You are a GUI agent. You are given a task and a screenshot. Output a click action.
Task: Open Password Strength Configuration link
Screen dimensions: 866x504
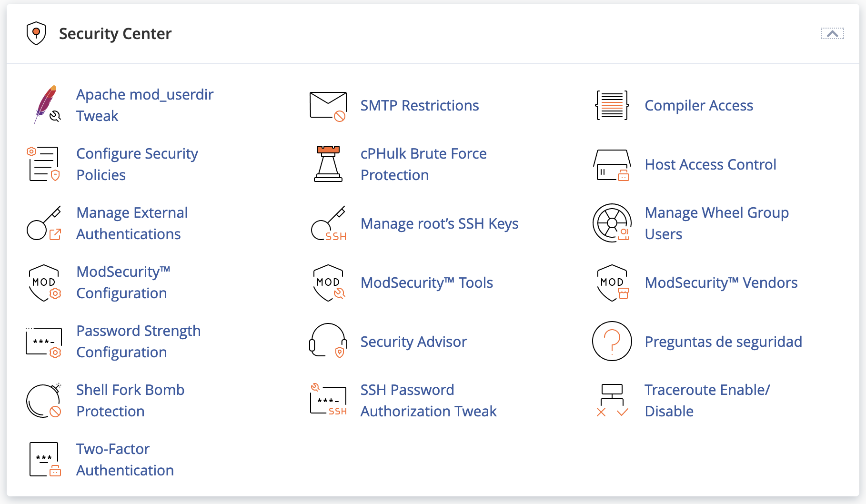pyautogui.click(x=138, y=342)
